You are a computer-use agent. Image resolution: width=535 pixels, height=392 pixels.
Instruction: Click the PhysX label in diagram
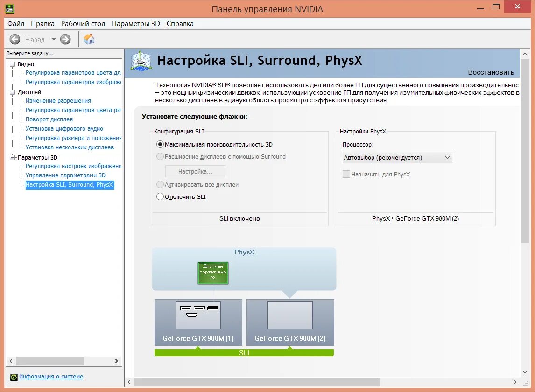click(244, 252)
